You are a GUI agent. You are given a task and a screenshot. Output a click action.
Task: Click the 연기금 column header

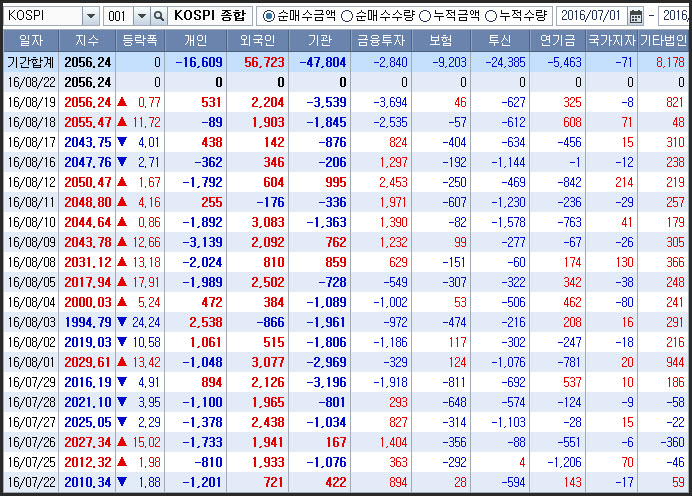pyautogui.click(x=558, y=41)
